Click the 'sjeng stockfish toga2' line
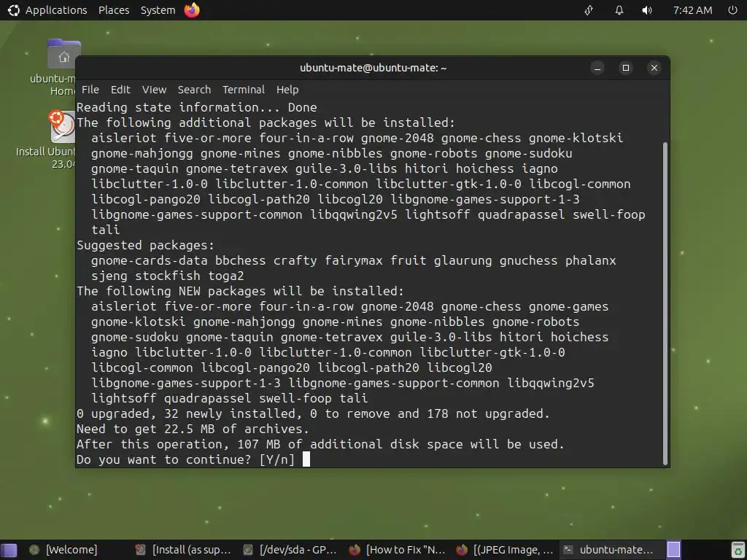Viewport: 747px width, 560px height. (168, 276)
